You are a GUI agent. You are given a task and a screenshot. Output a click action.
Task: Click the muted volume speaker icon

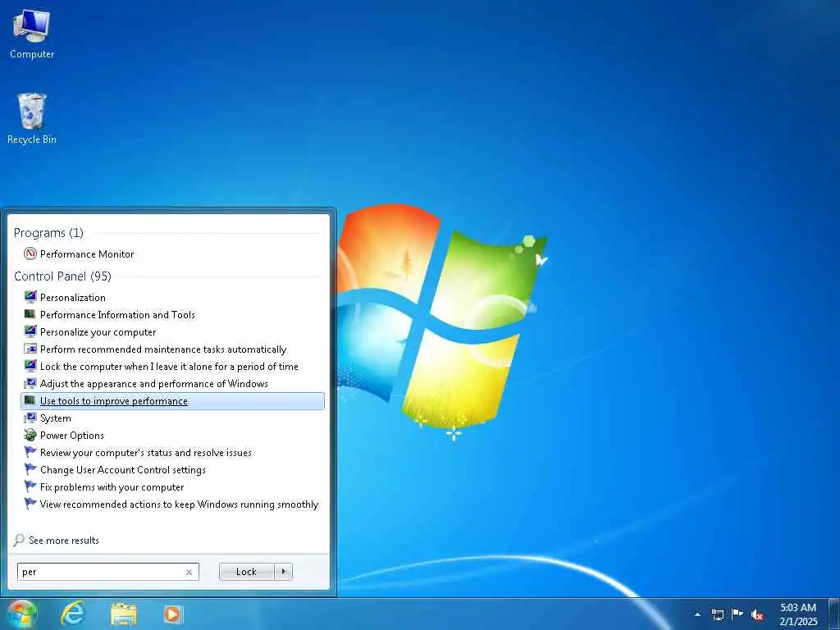(757, 615)
